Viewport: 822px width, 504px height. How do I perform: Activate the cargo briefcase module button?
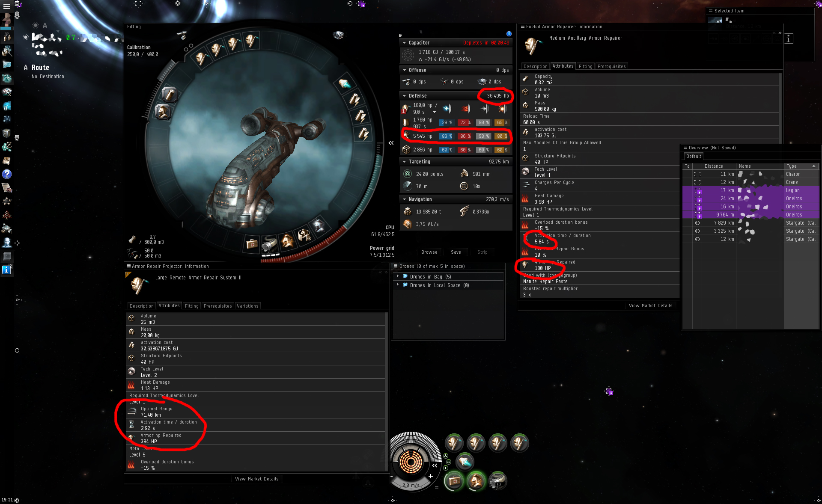tap(454, 481)
